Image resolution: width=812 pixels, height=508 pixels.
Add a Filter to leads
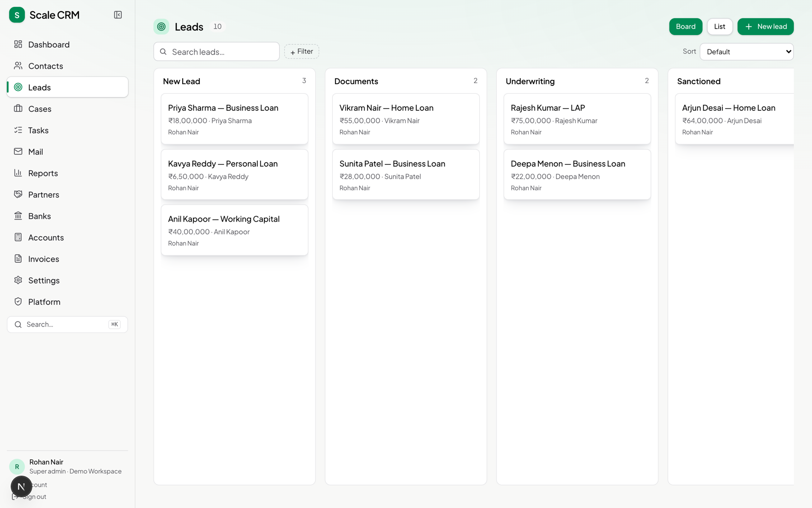pos(302,52)
